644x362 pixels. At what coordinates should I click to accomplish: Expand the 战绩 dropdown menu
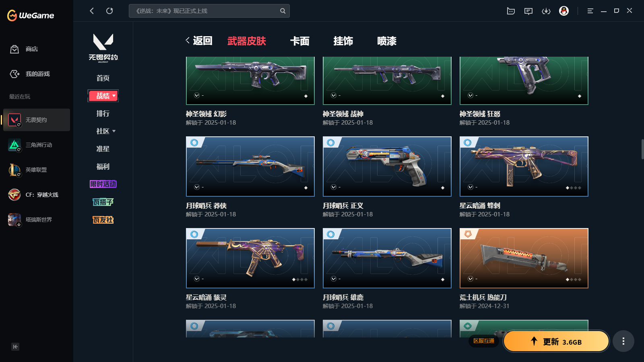click(103, 96)
